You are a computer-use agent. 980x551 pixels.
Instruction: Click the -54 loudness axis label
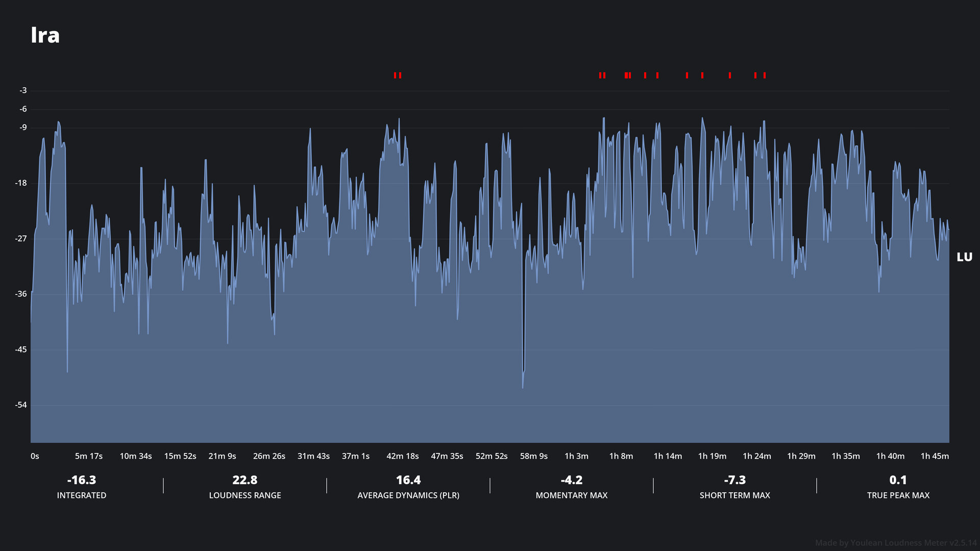tap(21, 405)
